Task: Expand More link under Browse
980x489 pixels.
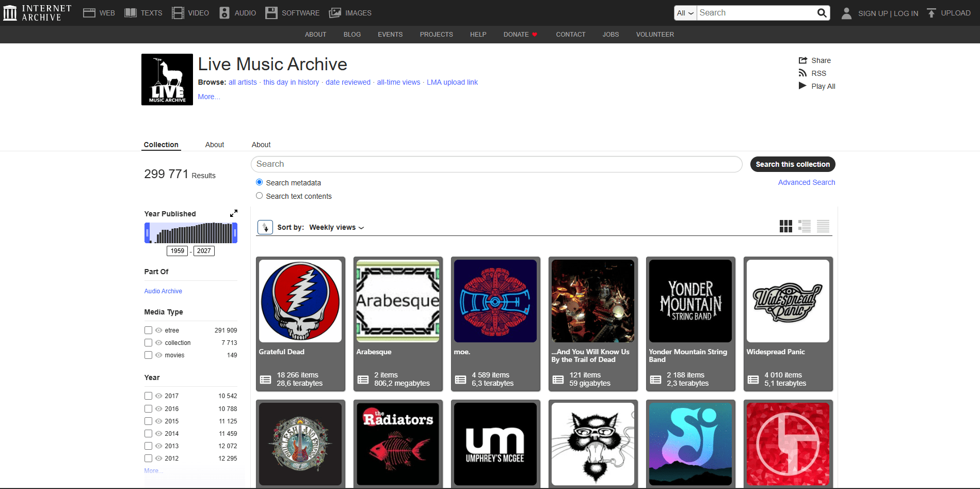Action: [209, 97]
